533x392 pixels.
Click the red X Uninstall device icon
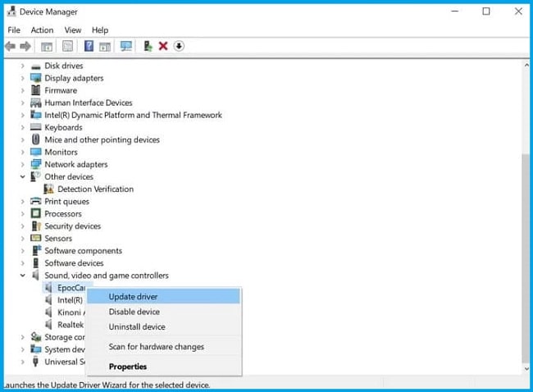(163, 46)
